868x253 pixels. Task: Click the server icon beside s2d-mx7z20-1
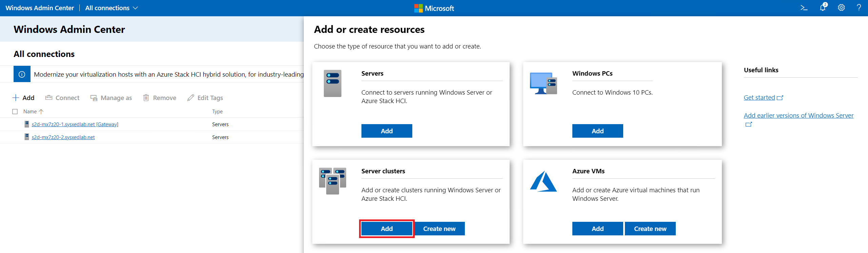point(27,124)
